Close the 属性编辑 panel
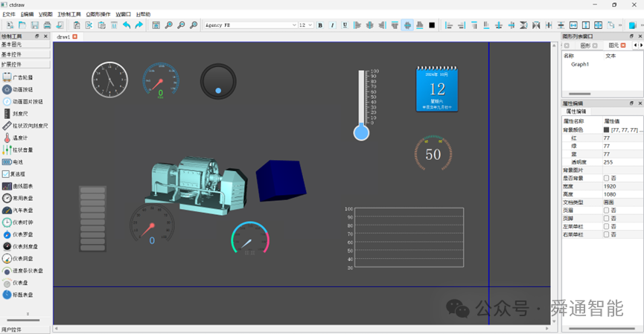 pos(640,103)
